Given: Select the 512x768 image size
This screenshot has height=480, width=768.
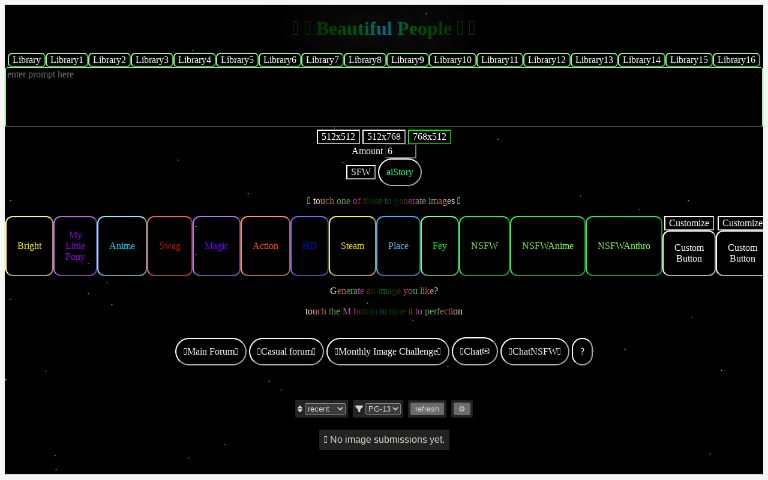Looking at the screenshot, I should pyautogui.click(x=383, y=137).
